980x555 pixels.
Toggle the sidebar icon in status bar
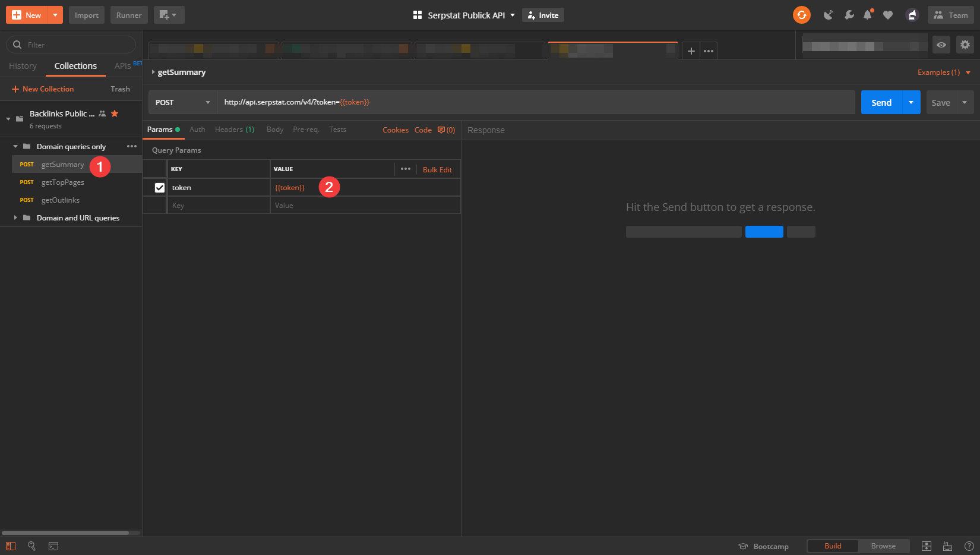[x=10, y=546]
